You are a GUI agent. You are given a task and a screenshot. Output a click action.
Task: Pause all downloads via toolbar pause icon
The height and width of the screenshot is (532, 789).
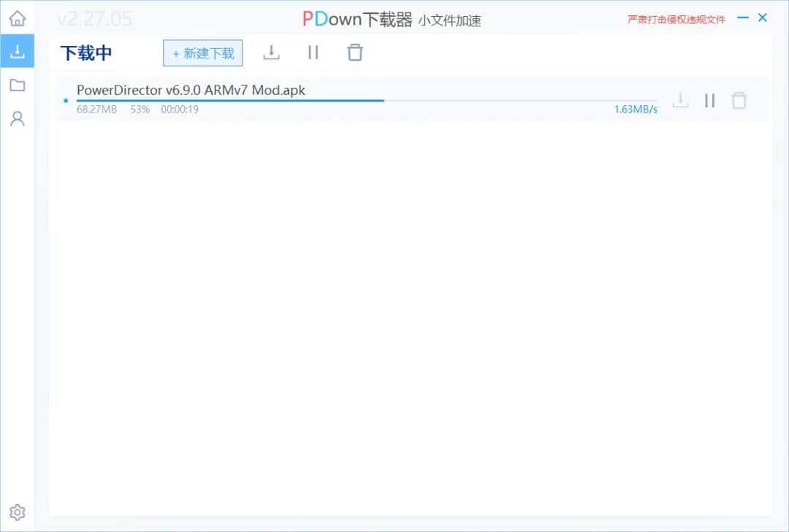313,52
